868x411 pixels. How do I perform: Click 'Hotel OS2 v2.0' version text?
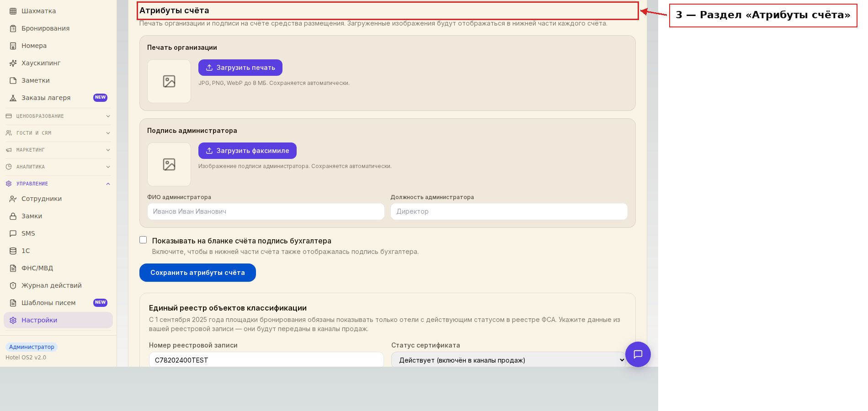coord(26,358)
